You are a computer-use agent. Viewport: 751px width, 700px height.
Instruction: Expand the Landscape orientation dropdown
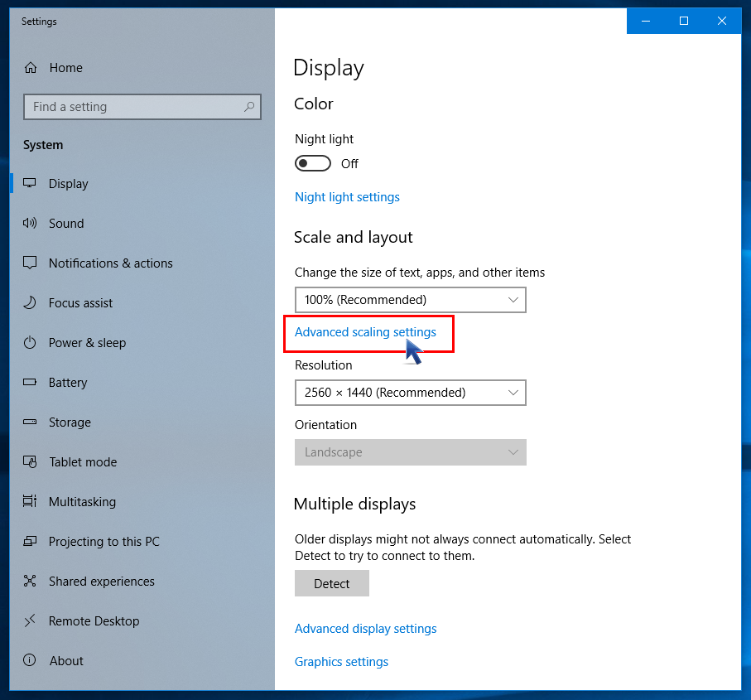(x=410, y=452)
